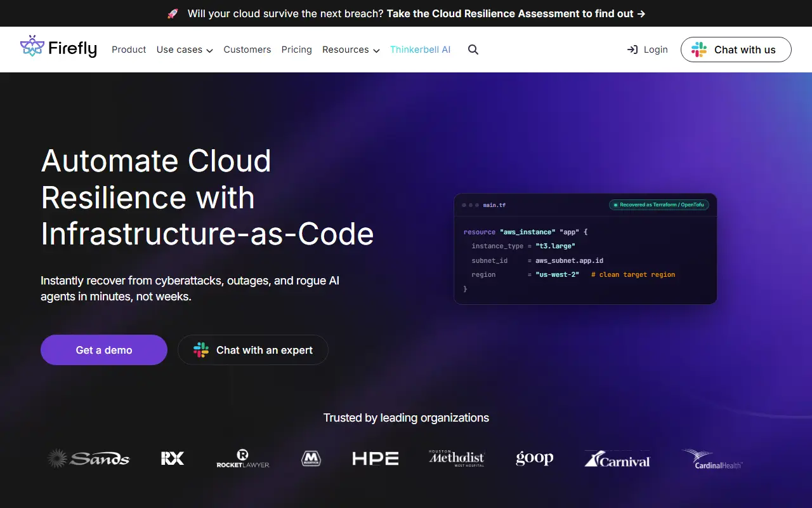Open the Pricing page
The width and height of the screenshot is (812, 508).
pyautogui.click(x=297, y=50)
